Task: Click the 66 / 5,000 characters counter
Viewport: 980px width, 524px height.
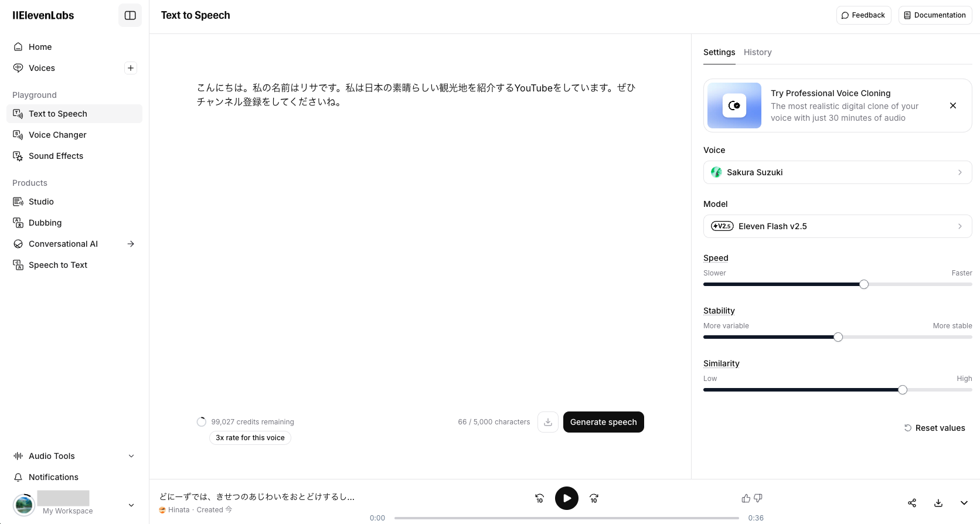Action: point(494,422)
